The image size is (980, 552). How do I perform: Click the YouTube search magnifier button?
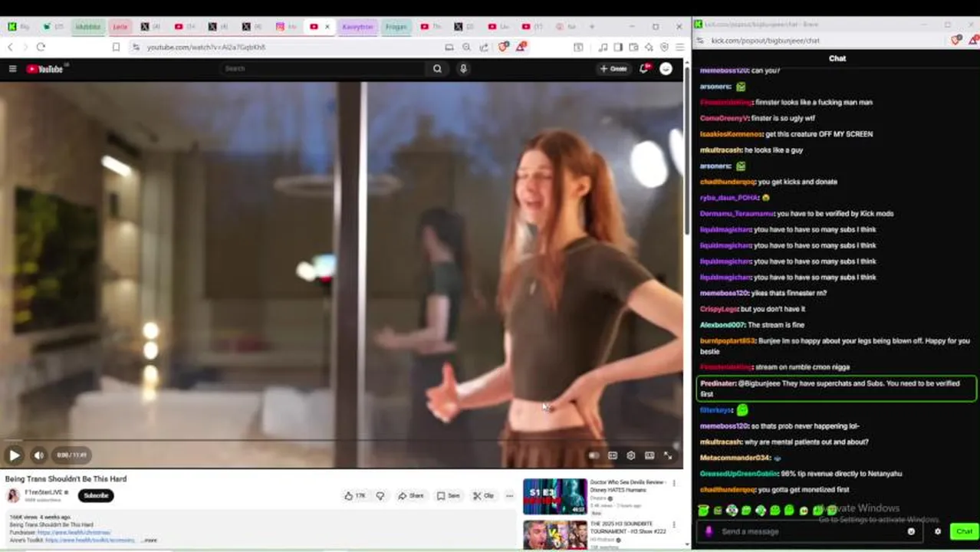click(x=437, y=69)
